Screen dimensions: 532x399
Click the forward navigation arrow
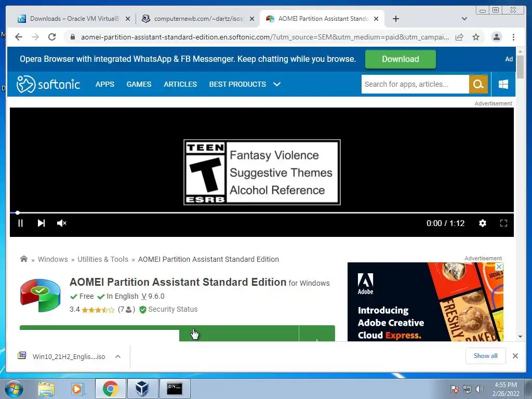click(35, 37)
